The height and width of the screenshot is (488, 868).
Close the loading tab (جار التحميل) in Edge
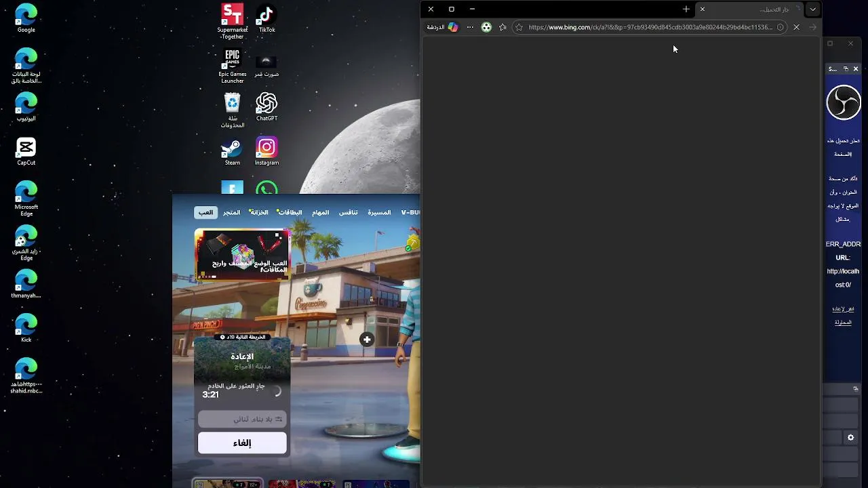pyautogui.click(x=703, y=9)
